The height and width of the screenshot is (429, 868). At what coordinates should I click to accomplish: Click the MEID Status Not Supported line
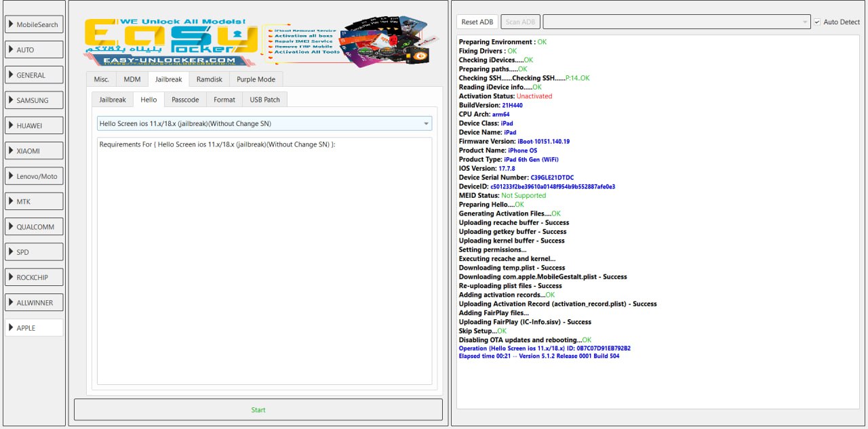point(502,195)
